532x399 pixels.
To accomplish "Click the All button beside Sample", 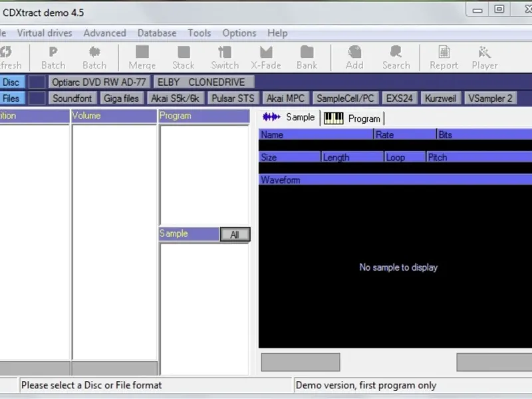I will coord(235,235).
